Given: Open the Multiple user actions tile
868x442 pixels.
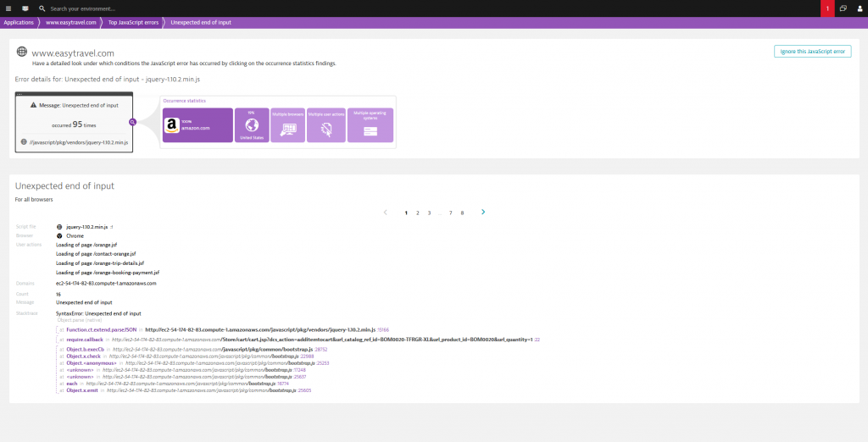Looking at the screenshot, I should coord(325,124).
